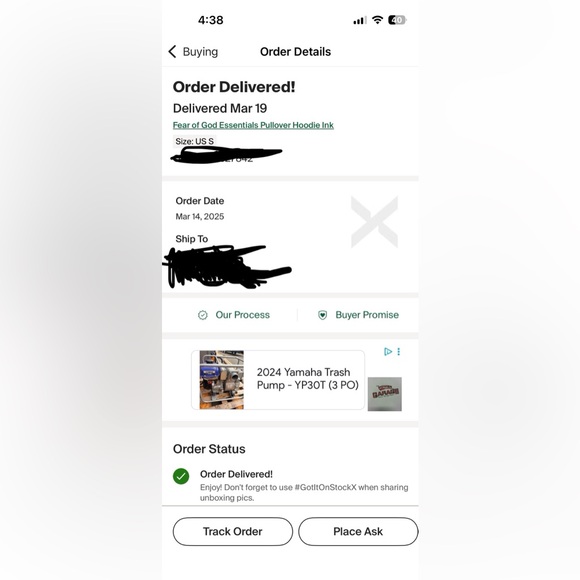Image resolution: width=580 pixels, height=580 pixels.
Task: Click the AdChoices triangle icon
Action: point(388,351)
